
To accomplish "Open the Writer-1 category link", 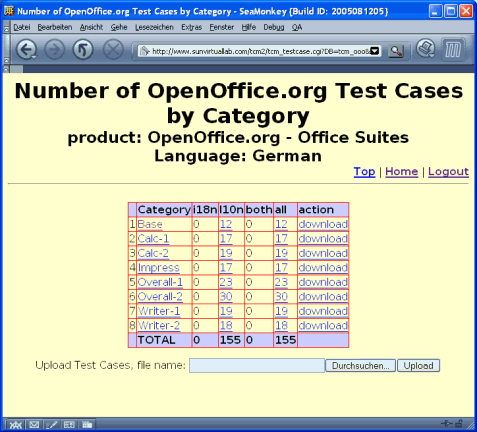I will point(159,311).
